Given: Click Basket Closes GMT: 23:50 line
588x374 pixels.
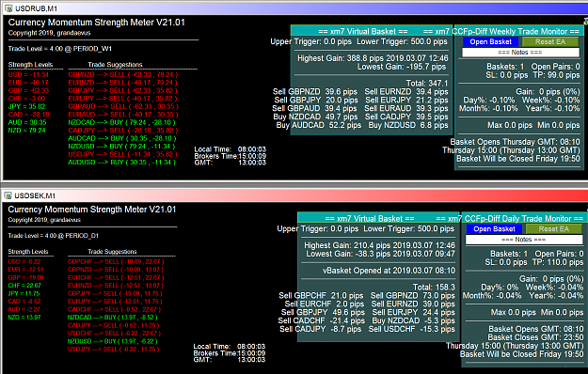Looking at the screenshot, I should click(536, 337).
